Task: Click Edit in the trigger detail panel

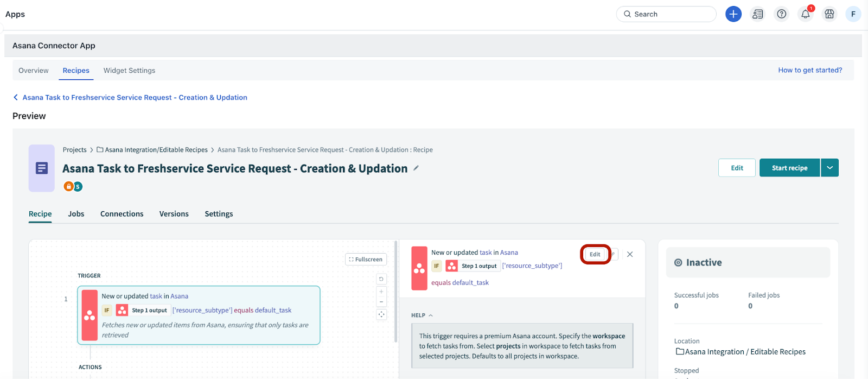Action: coord(595,254)
